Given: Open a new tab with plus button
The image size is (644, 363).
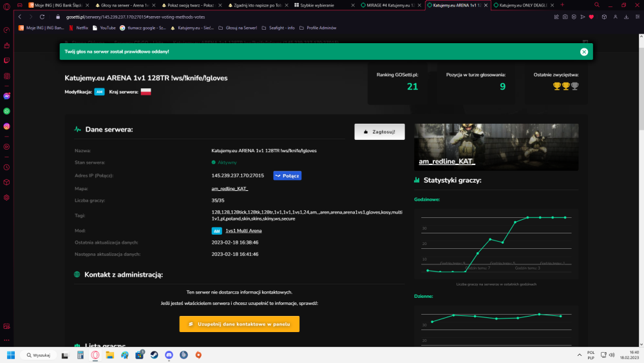Looking at the screenshot, I should click(562, 5).
